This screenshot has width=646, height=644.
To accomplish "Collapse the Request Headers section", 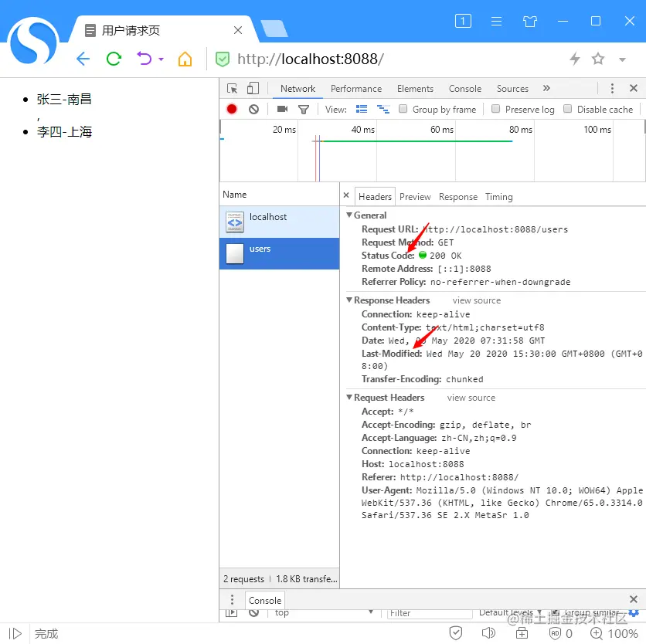I will coord(349,397).
